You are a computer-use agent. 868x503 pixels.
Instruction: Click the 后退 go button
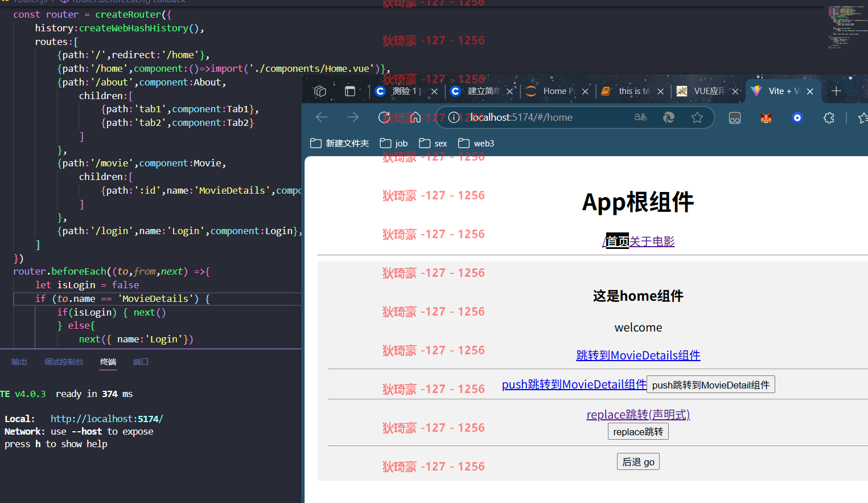click(x=638, y=462)
